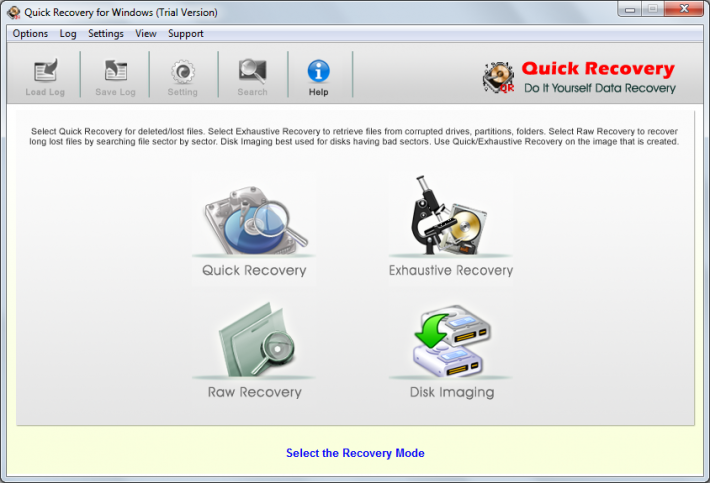Click the Search magnifier toolbar icon
The height and width of the screenshot is (483, 710).
pyautogui.click(x=253, y=72)
